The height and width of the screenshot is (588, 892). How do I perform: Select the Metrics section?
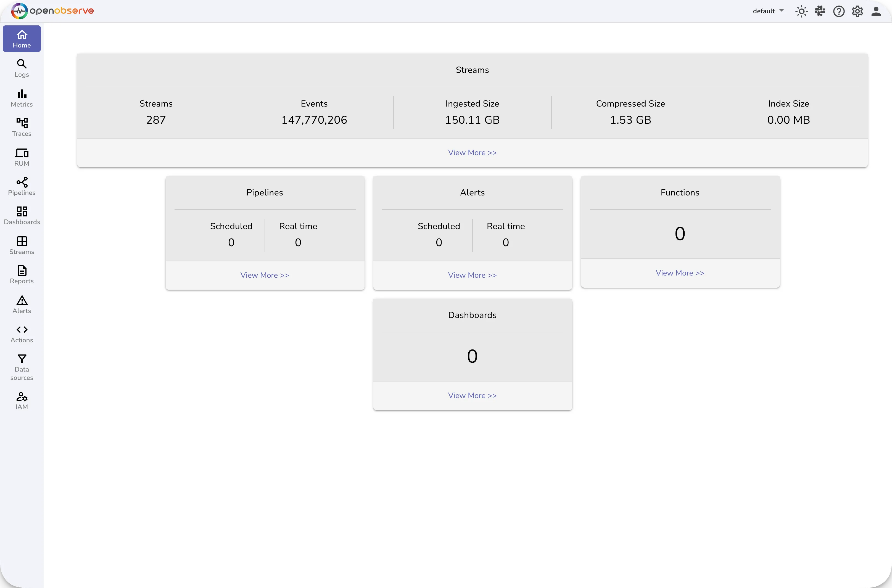21,98
